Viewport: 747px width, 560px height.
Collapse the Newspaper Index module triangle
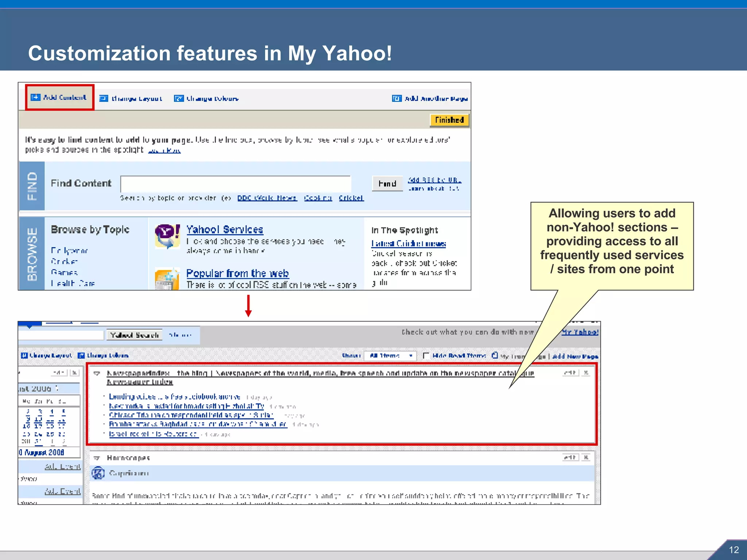pos(97,373)
